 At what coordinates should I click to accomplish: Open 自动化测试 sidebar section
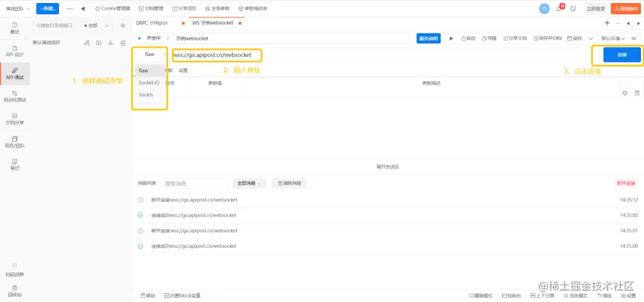(x=15, y=96)
